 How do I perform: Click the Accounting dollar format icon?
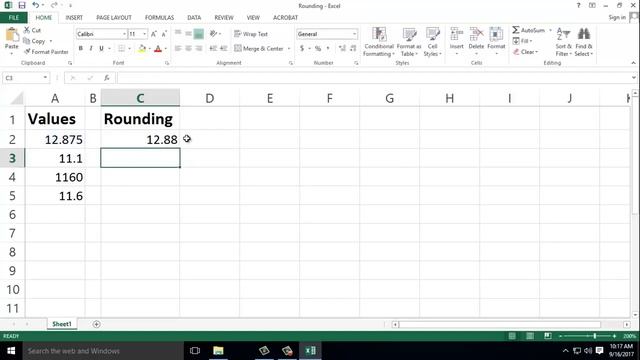pyautogui.click(x=302, y=48)
